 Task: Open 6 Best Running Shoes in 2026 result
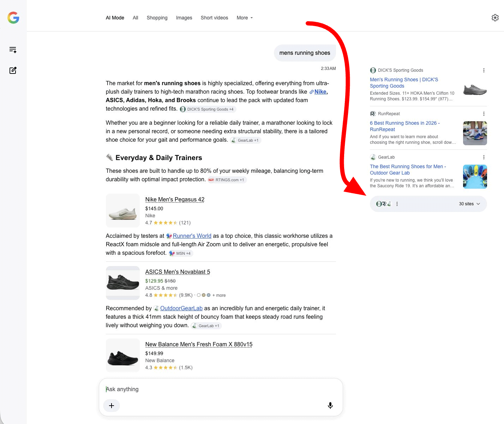tap(404, 126)
